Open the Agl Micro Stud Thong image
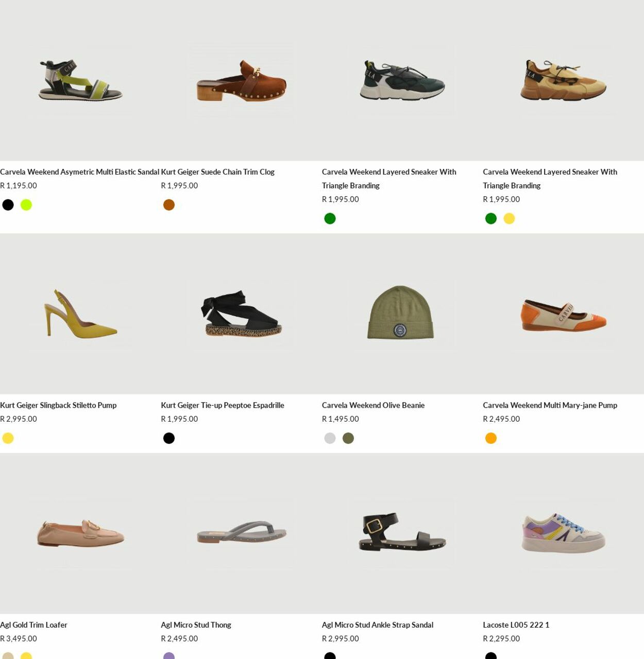The image size is (644, 659). (241, 533)
